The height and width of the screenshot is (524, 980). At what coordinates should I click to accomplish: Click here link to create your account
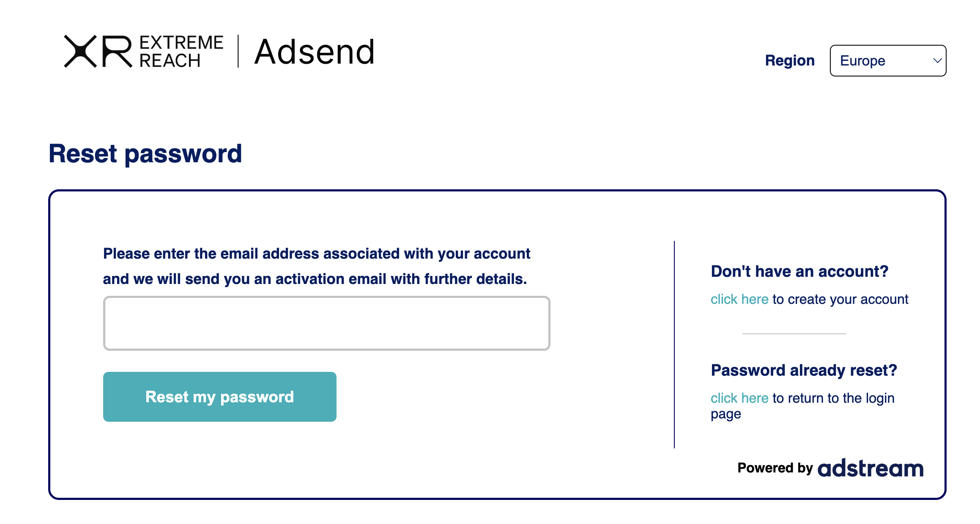pyautogui.click(x=739, y=299)
